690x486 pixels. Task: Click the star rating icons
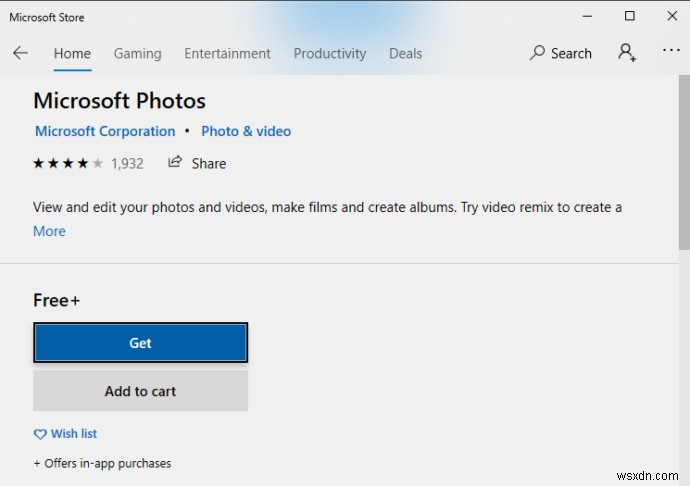point(68,163)
